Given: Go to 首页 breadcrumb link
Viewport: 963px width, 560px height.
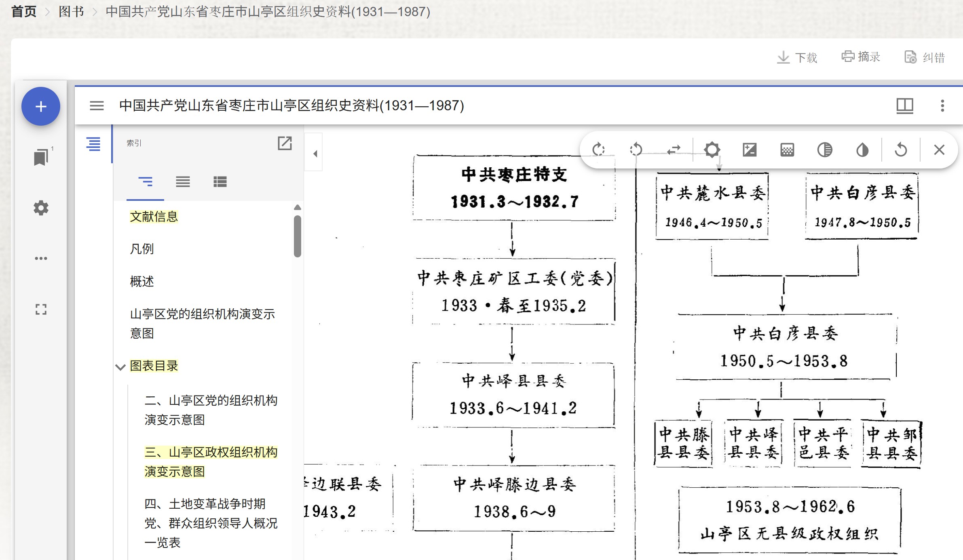Looking at the screenshot, I should (x=24, y=11).
